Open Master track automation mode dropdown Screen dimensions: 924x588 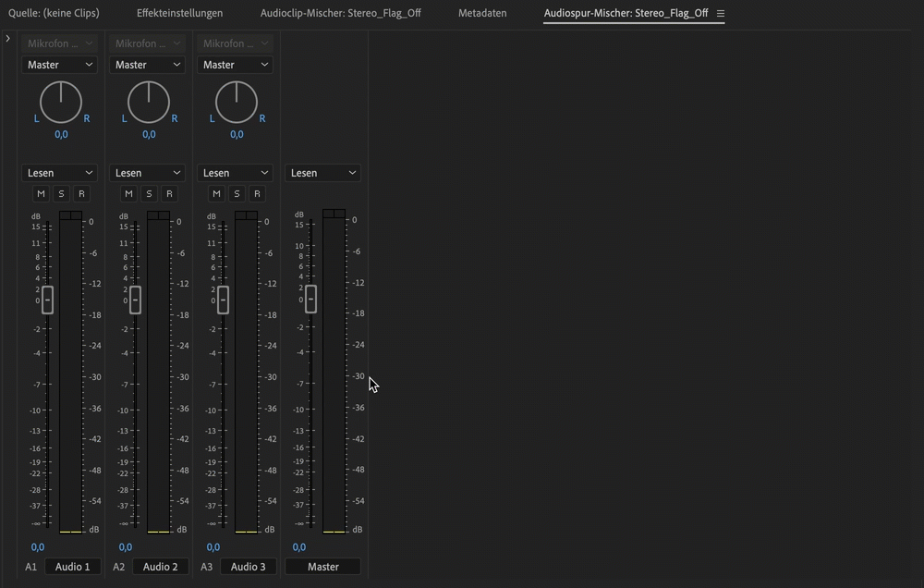[322, 173]
